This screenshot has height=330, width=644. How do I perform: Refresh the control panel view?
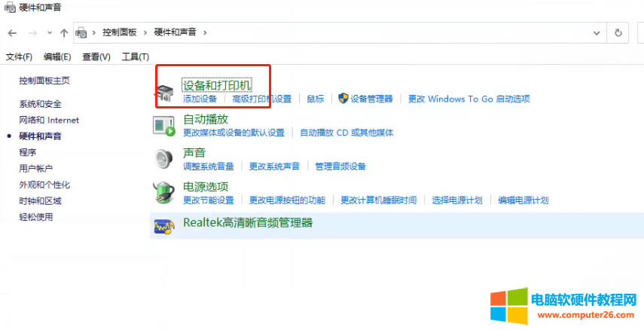pos(618,33)
